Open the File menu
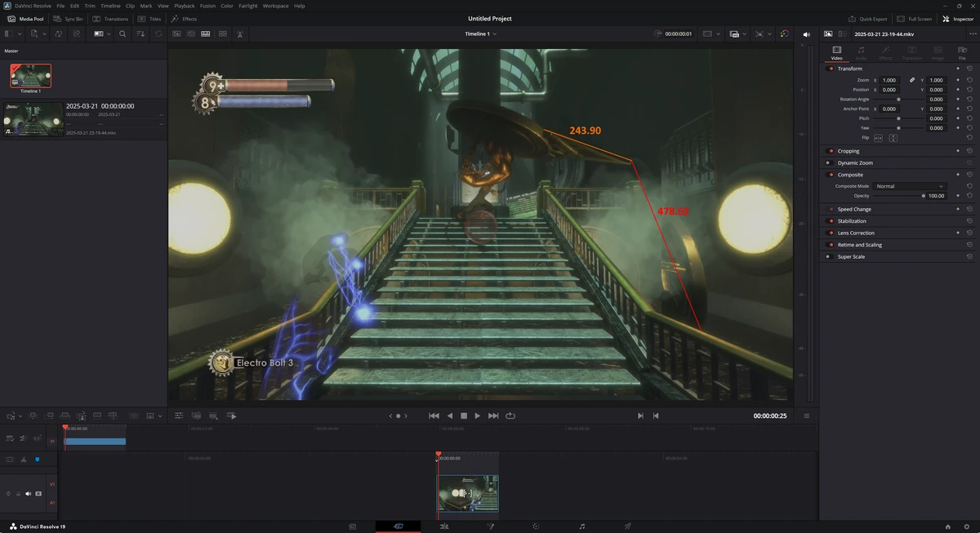Viewport: 980px width, 533px height. [x=60, y=6]
